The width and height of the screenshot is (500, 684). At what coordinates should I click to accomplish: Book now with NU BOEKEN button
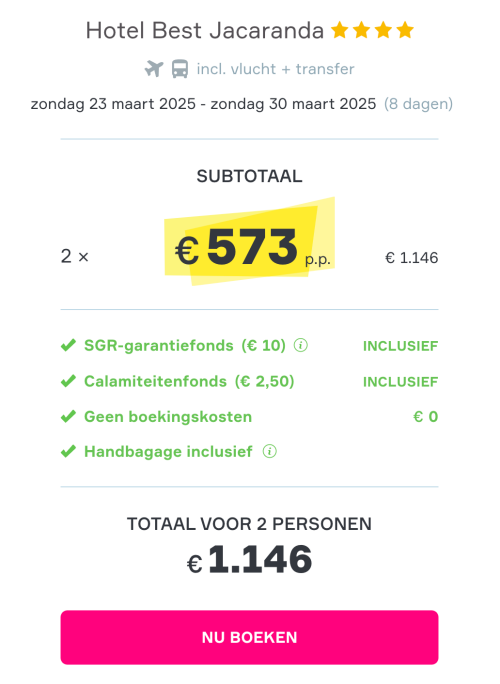pos(250,637)
